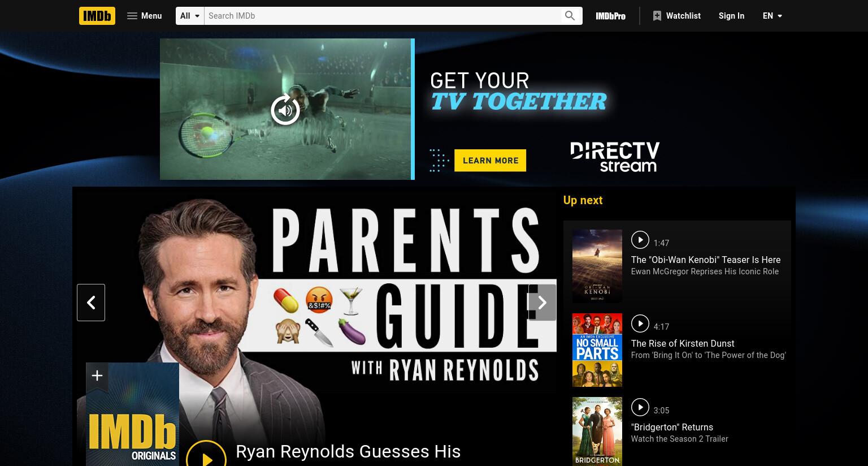Submit search with magnifying glass icon
This screenshot has width=868, height=466.
(570, 16)
